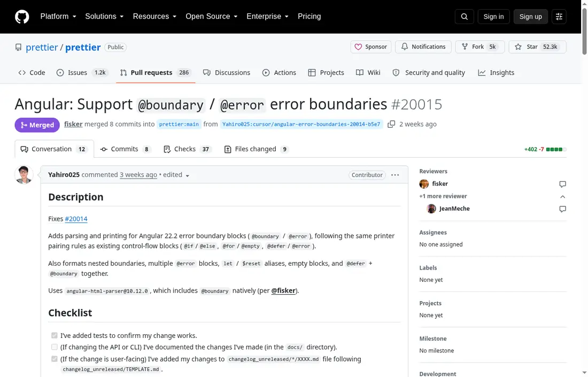Click Yahiro025's profile avatar
The height and width of the screenshot is (377, 588).
tap(24, 175)
